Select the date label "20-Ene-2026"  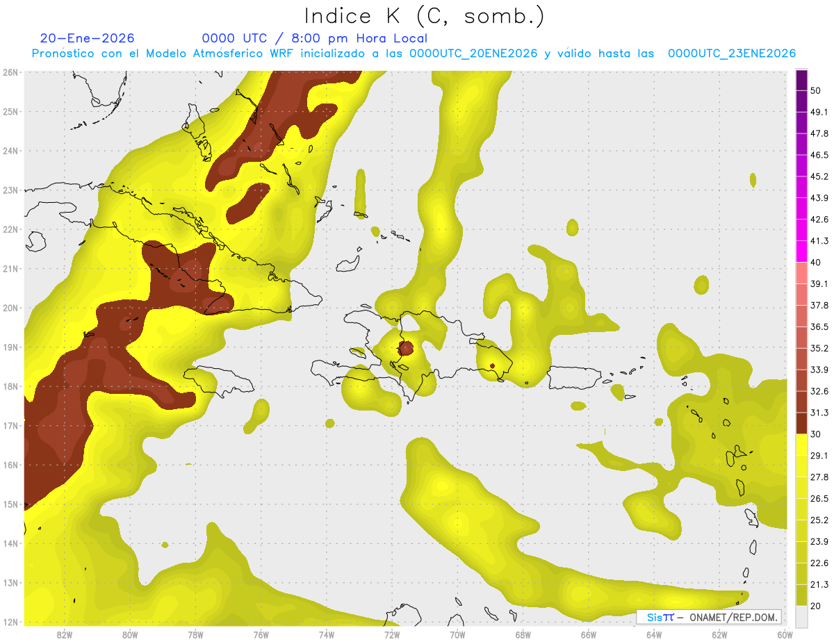[87, 38]
